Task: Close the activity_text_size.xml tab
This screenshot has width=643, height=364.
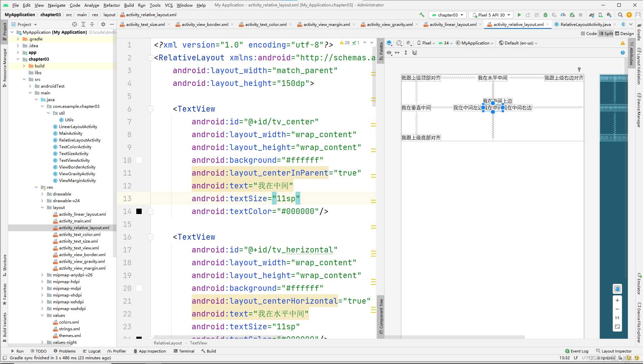Action: click(169, 24)
